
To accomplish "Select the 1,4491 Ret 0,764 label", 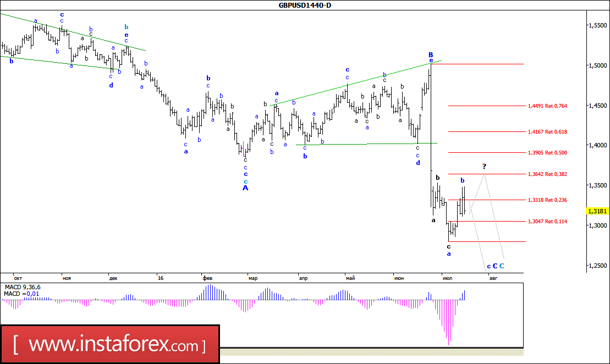I will tap(547, 106).
